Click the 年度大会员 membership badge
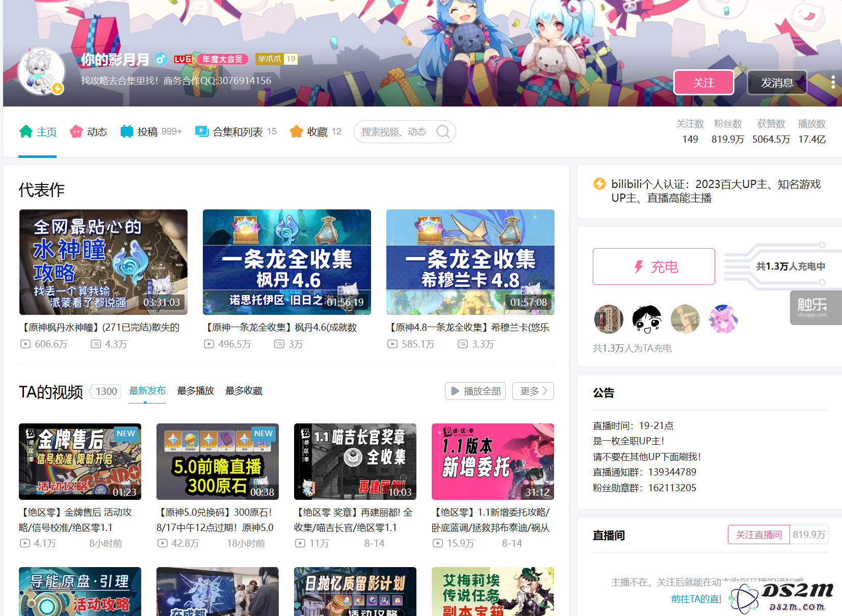The image size is (842, 616). (223, 59)
